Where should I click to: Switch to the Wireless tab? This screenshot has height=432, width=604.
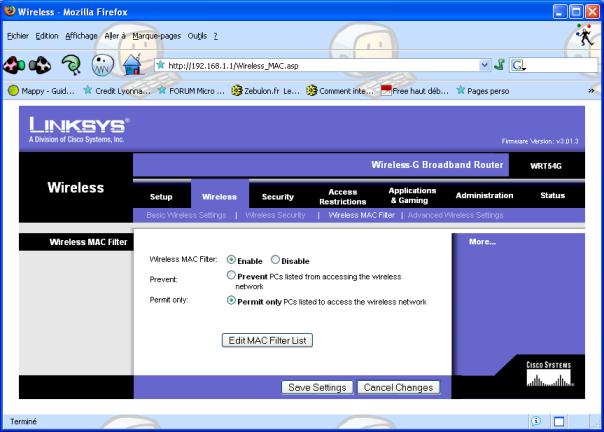tap(220, 197)
